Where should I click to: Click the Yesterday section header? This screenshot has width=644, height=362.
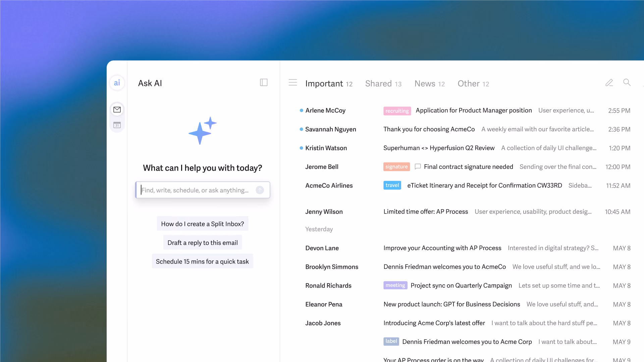coord(319,229)
